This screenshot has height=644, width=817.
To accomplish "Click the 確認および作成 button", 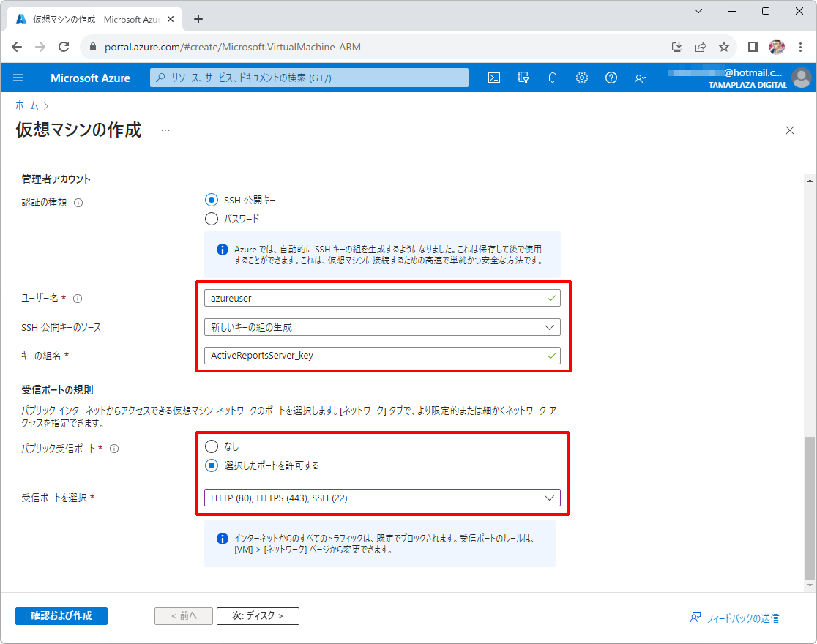I will click(x=61, y=616).
